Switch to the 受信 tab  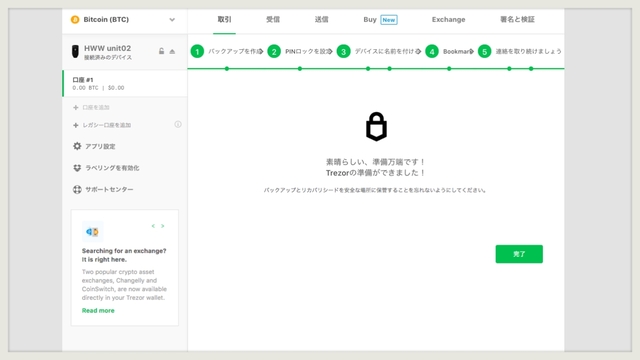point(273,19)
